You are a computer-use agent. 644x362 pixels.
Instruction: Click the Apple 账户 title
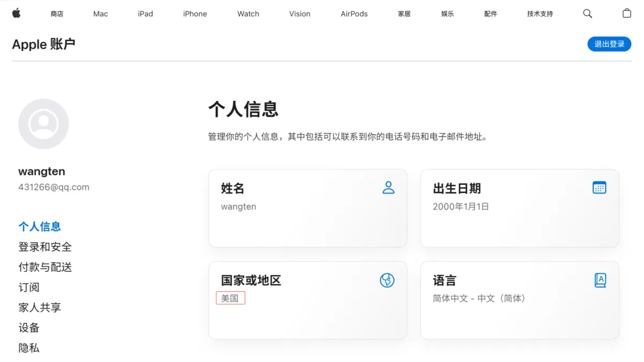coord(43,44)
